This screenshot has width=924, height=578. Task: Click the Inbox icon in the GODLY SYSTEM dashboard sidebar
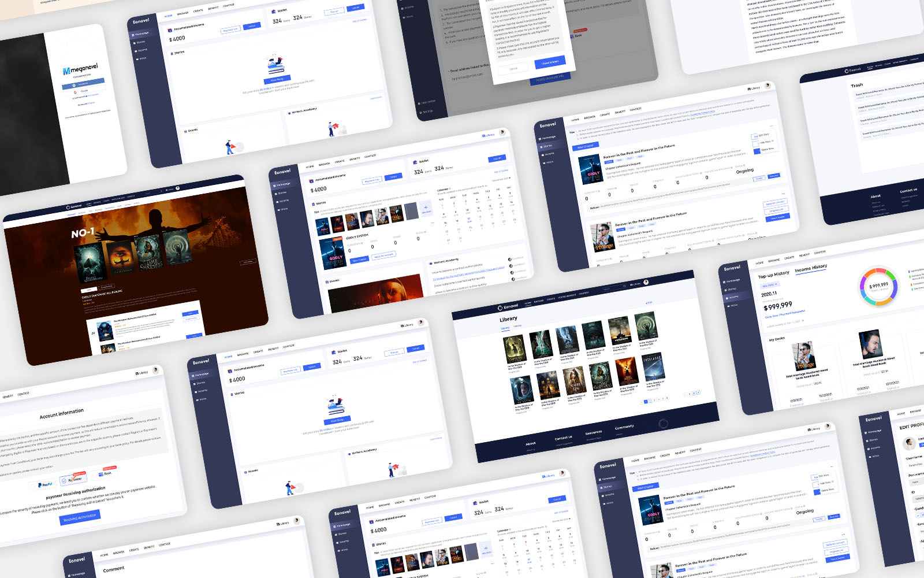tap(279, 210)
